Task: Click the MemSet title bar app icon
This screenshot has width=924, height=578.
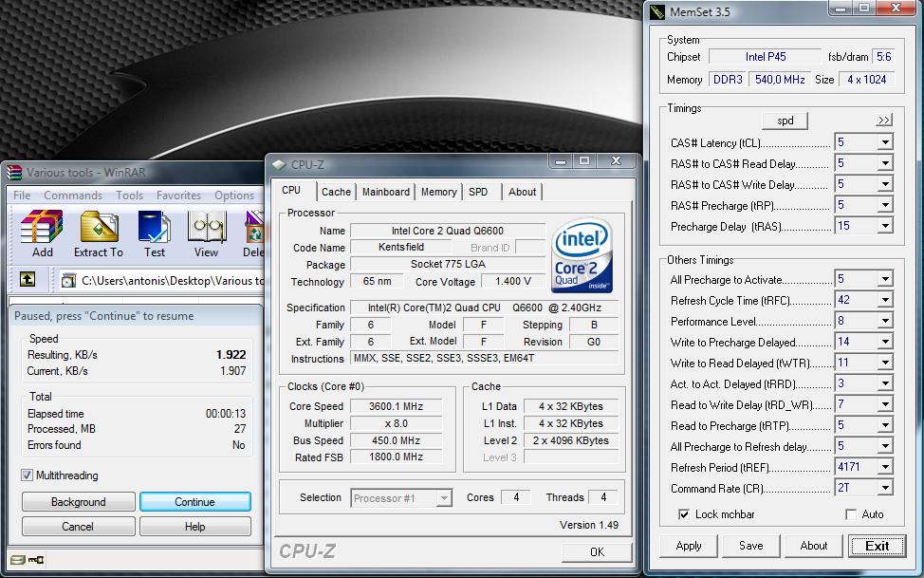Action: tap(657, 11)
